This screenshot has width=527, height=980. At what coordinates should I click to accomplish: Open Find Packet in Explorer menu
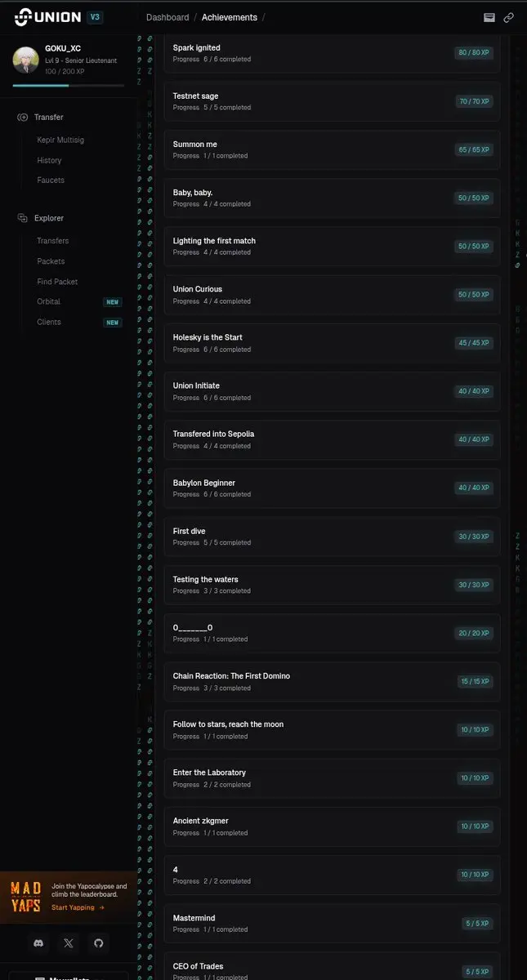(x=57, y=282)
